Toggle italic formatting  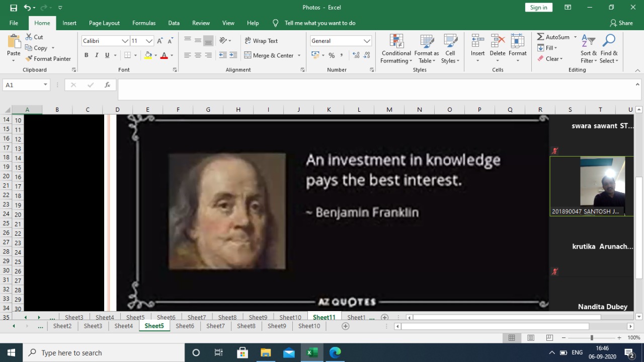(x=97, y=55)
